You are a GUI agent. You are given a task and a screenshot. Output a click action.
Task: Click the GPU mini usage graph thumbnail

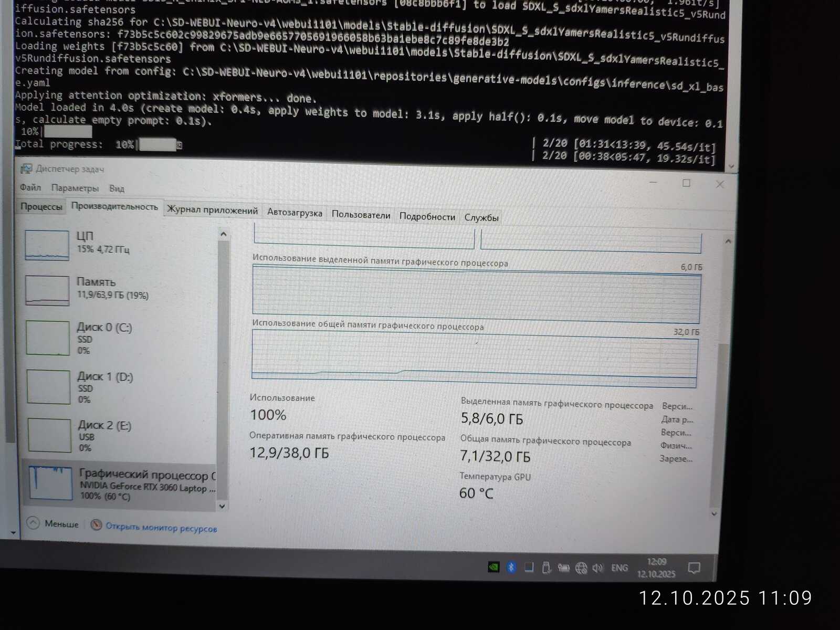point(51,483)
